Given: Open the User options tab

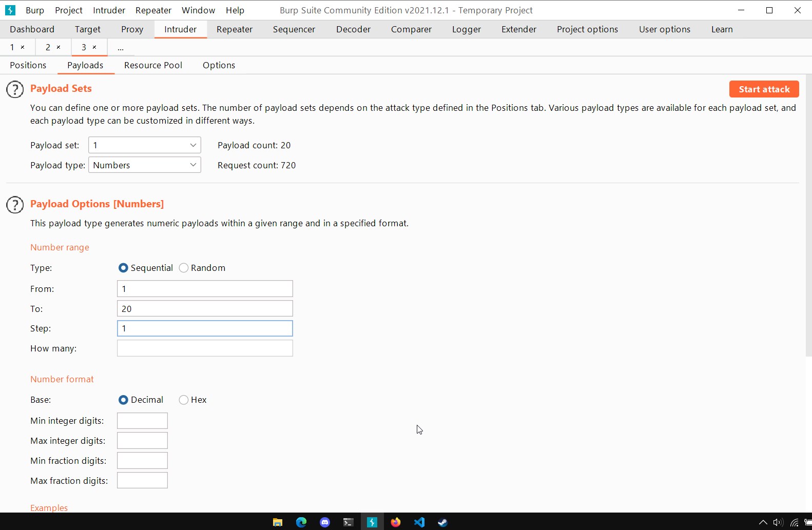Looking at the screenshot, I should pyautogui.click(x=665, y=29).
